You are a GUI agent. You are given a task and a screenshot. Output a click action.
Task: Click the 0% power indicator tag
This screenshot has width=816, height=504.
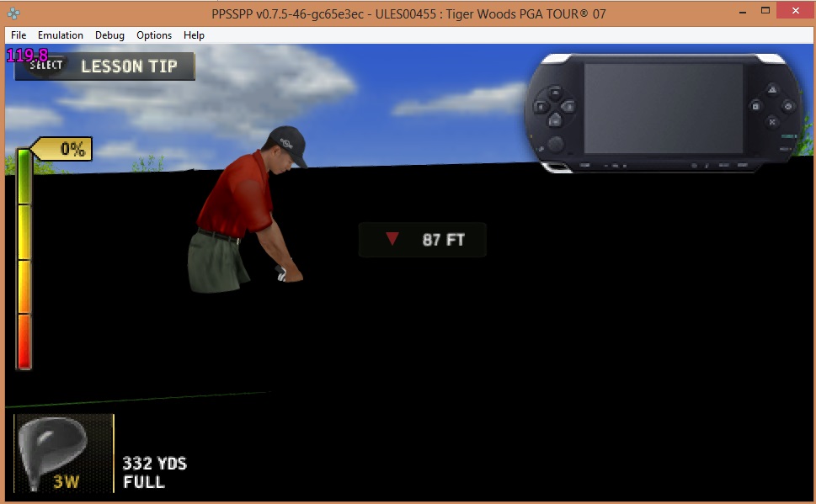pos(62,150)
